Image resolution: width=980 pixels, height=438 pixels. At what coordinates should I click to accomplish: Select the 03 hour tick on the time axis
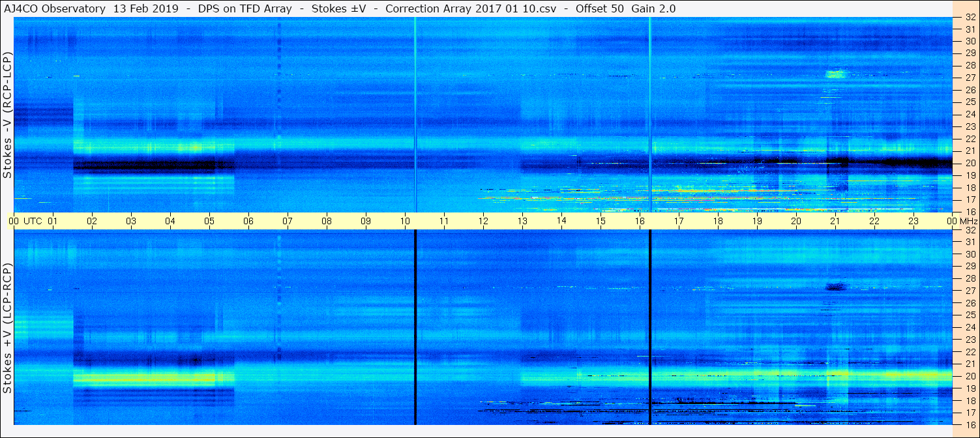point(131,221)
